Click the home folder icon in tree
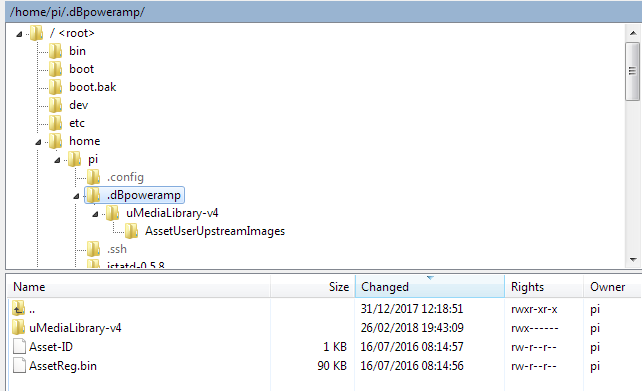 55,141
